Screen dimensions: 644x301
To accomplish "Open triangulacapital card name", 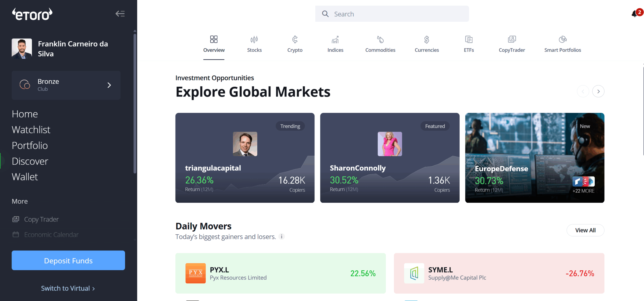I will tap(213, 168).
